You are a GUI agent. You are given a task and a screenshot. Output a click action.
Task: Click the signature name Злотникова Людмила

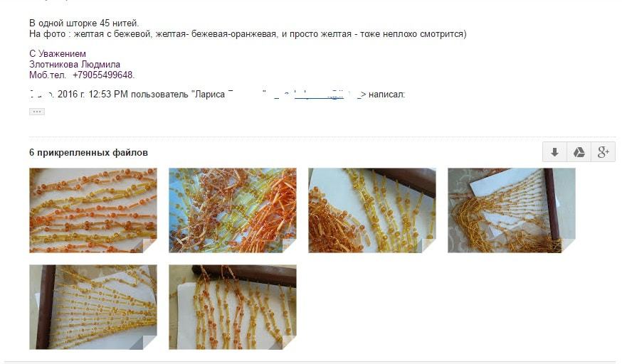click(75, 64)
